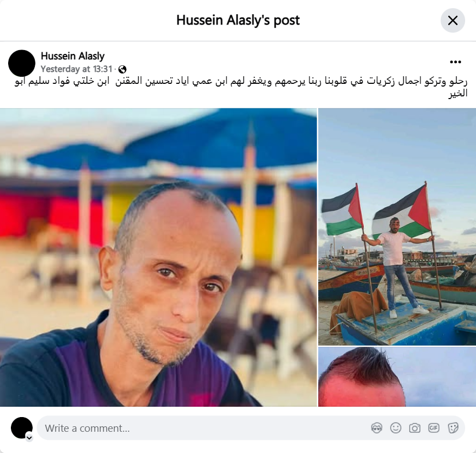
Task: Click the globe public audience icon
Action: click(x=122, y=69)
